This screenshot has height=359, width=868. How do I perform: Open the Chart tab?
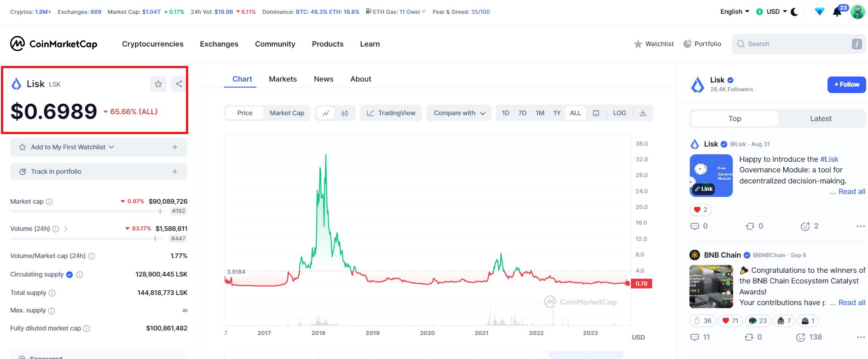[242, 79]
